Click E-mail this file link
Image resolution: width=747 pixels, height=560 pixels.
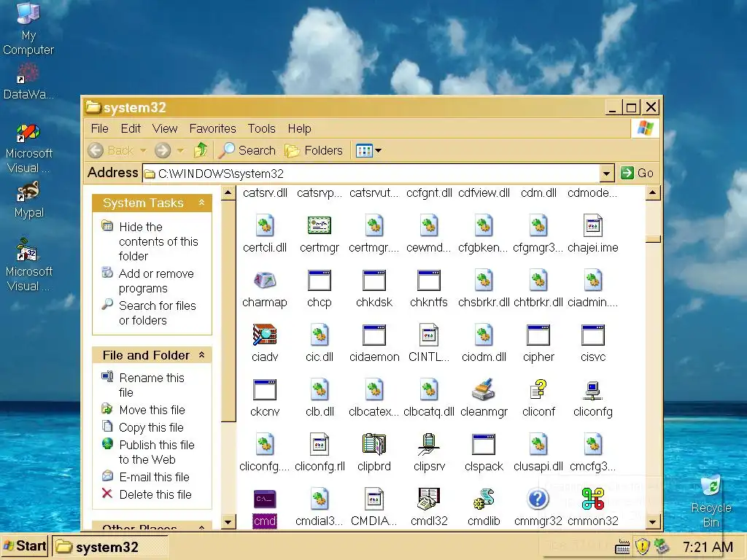154,477
